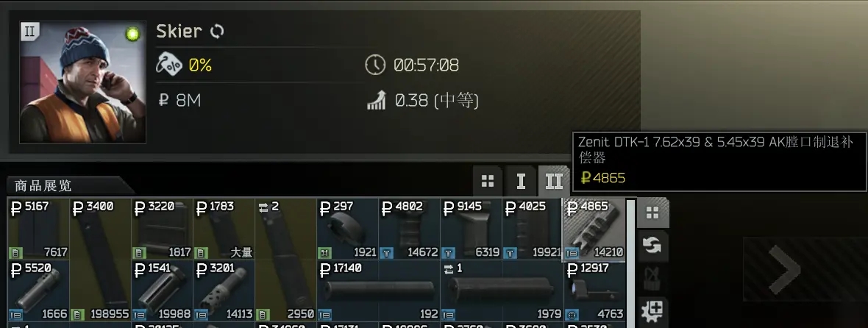
Task: Click the large right chevron arrow
Action: tap(784, 270)
